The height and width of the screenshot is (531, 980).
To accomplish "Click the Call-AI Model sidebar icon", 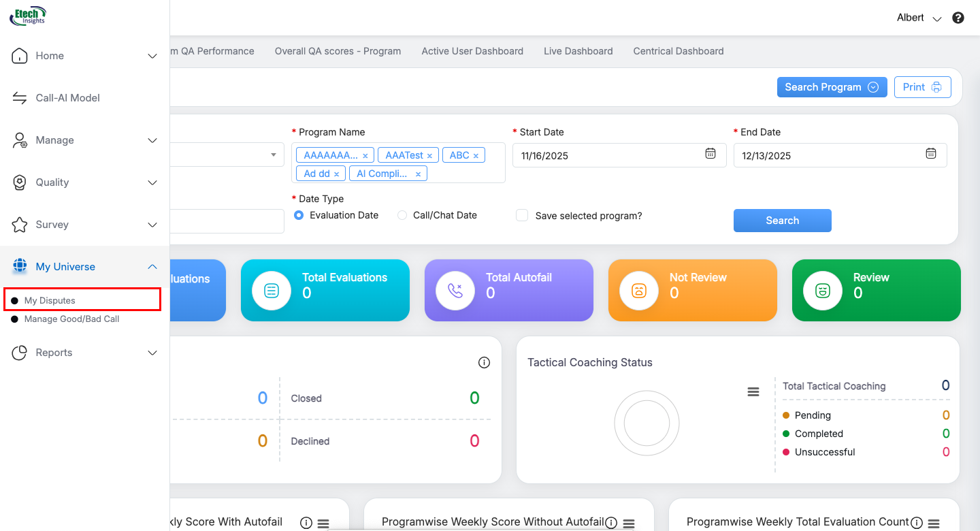I will pyautogui.click(x=20, y=98).
